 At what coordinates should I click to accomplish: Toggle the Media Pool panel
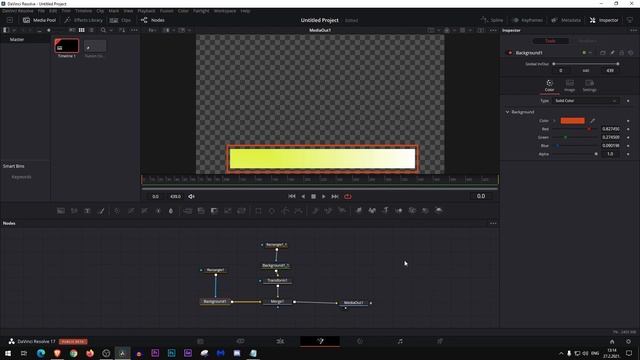click(39, 20)
